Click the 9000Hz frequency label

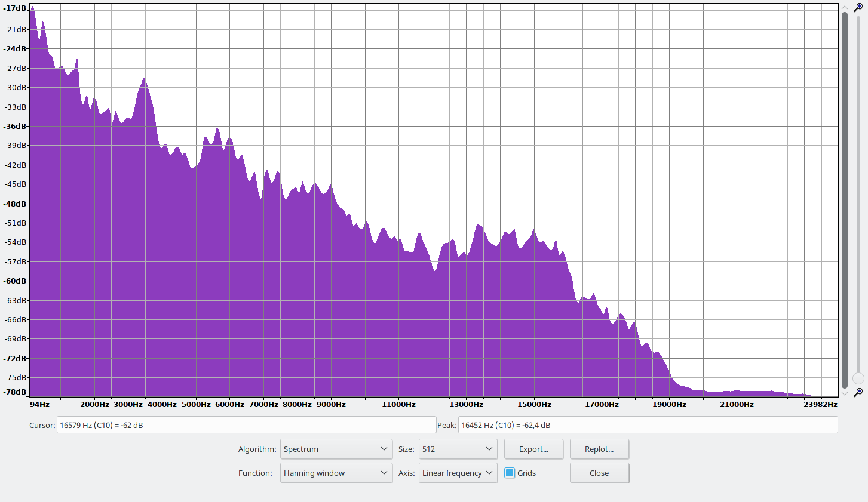331,404
